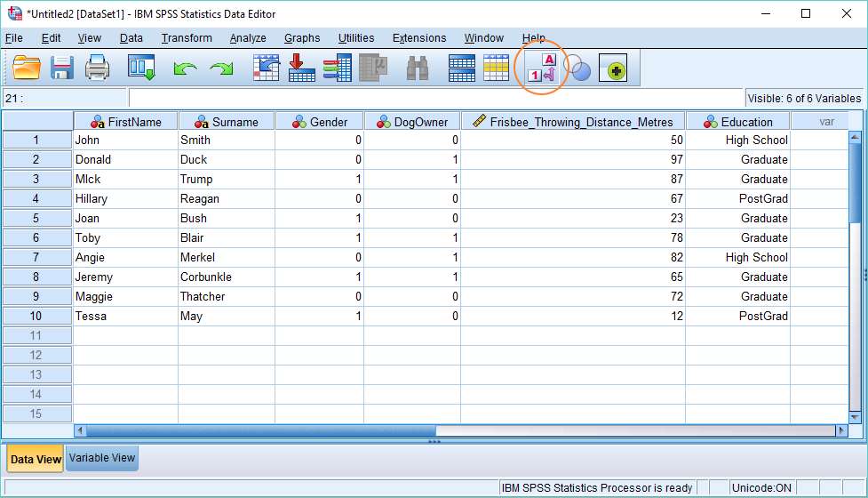Select row number 5 header
This screenshot has width=868, height=498.
[x=37, y=218]
